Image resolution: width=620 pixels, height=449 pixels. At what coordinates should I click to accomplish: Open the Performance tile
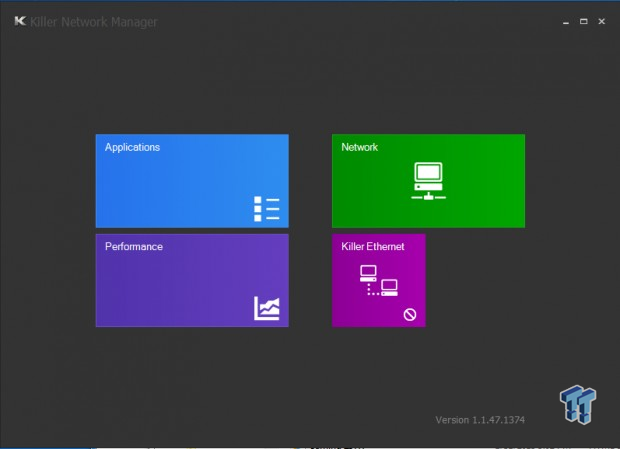192,280
